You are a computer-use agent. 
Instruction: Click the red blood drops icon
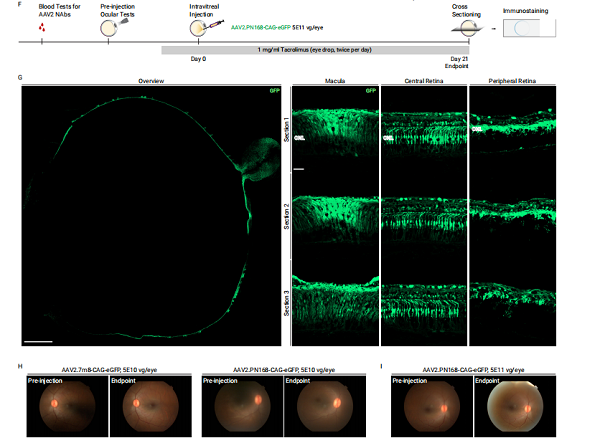(x=42, y=27)
